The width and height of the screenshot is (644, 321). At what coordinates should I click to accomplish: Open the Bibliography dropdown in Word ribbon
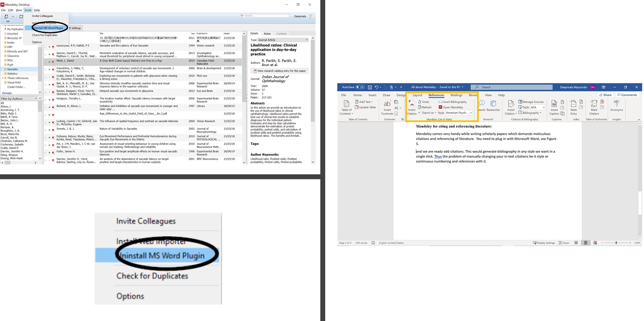point(530,113)
